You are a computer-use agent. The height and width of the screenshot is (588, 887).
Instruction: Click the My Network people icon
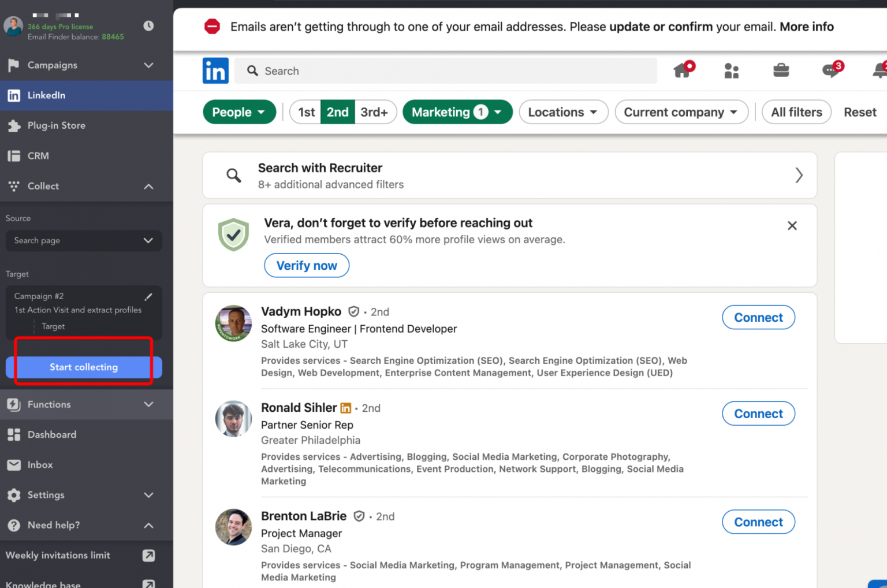(731, 70)
